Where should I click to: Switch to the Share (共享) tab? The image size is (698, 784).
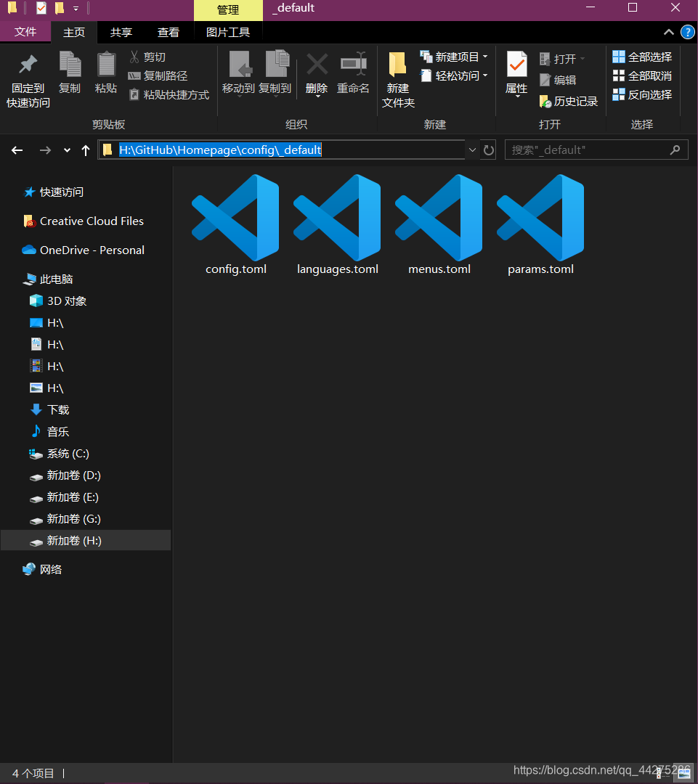[121, 33]
